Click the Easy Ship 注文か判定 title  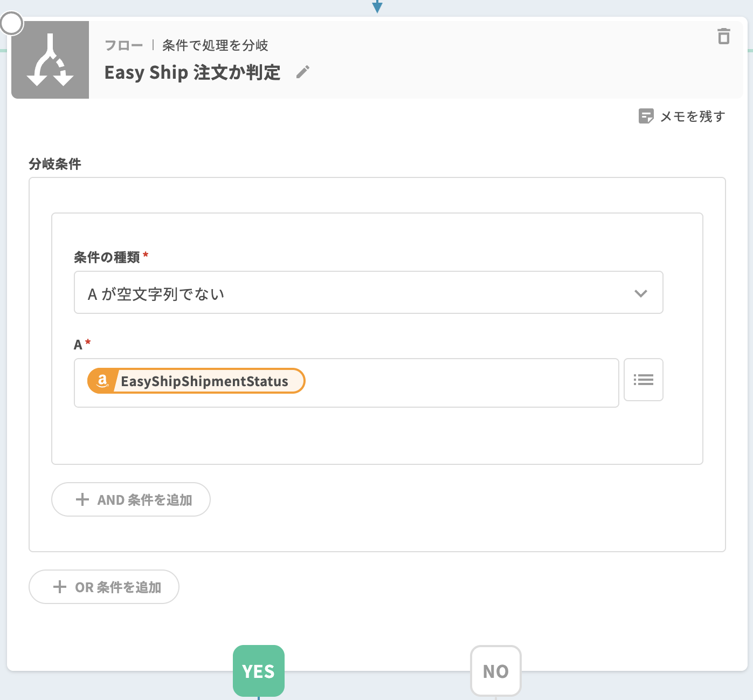click(x=192, y=72)
